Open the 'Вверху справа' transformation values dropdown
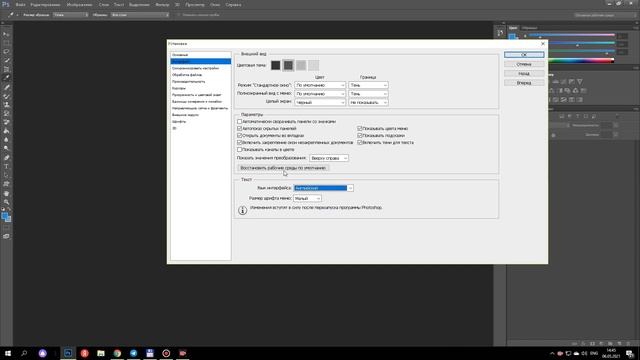This screenshot has width=640, height=360. tap(329, 158)
